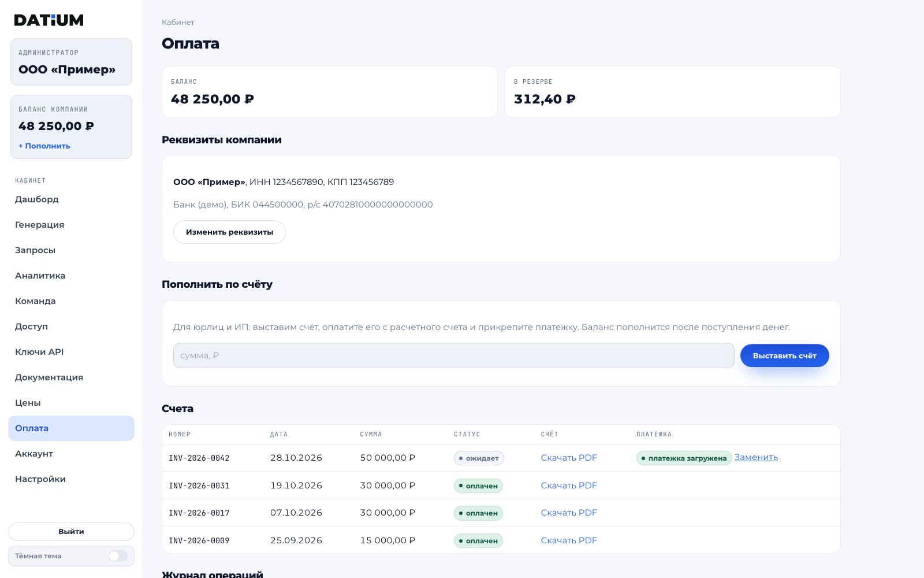Click the date 19.10.2026
This screenshot has width=924, height=578.
296,486
